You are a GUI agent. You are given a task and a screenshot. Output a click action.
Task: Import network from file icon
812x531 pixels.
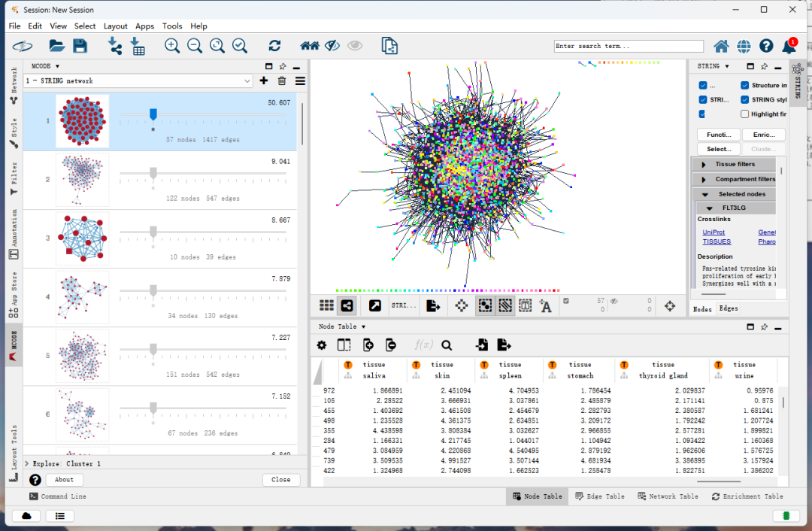point(115,46)
